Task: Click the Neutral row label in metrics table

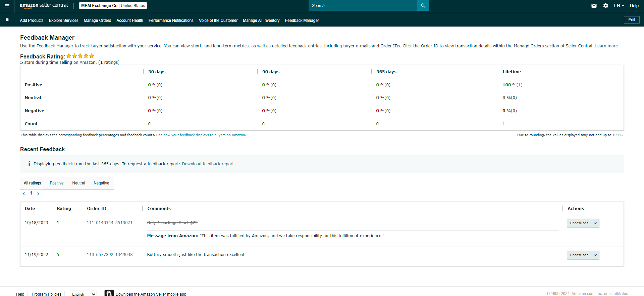Action: tap(33, 98)
